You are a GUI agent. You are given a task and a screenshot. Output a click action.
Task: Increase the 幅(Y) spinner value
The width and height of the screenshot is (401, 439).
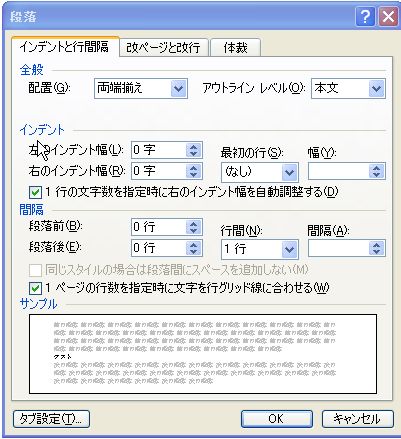[x=377, y=168]
